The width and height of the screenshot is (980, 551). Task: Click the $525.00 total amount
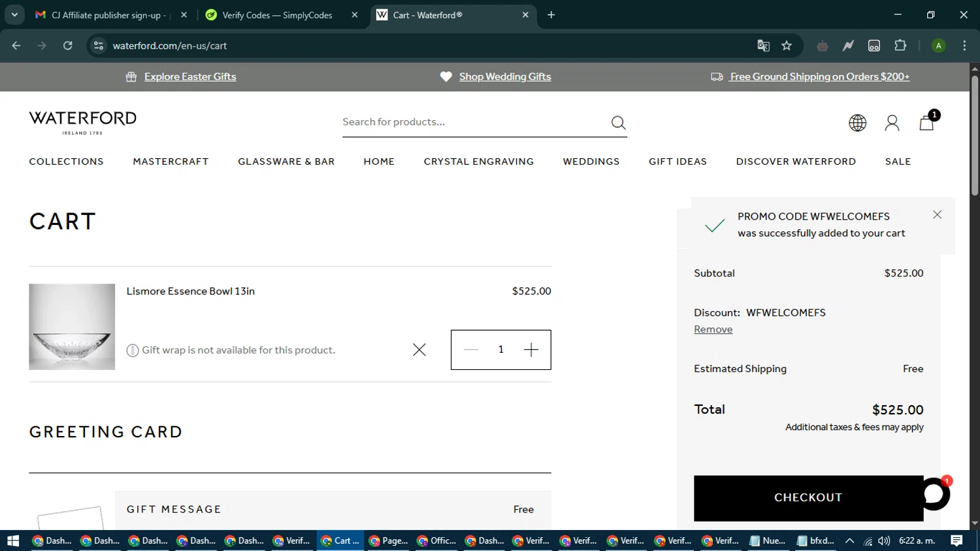898,410
